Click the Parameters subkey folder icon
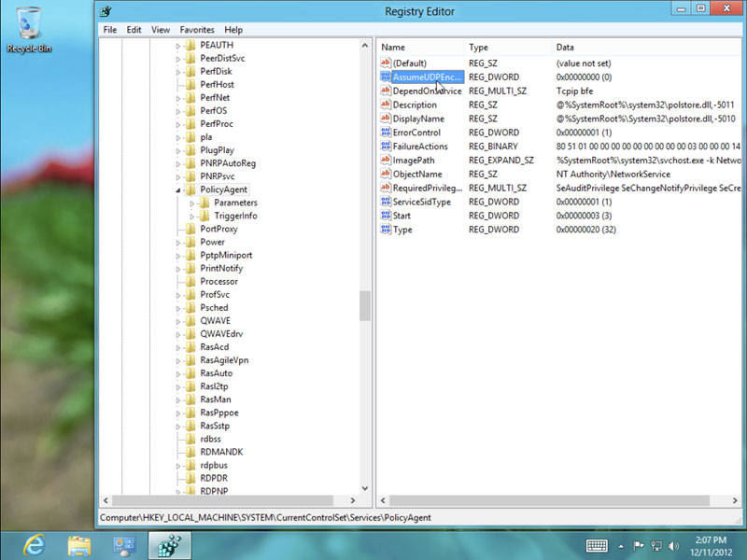This screenshot has width=747, height=560. tap(204, 203)
